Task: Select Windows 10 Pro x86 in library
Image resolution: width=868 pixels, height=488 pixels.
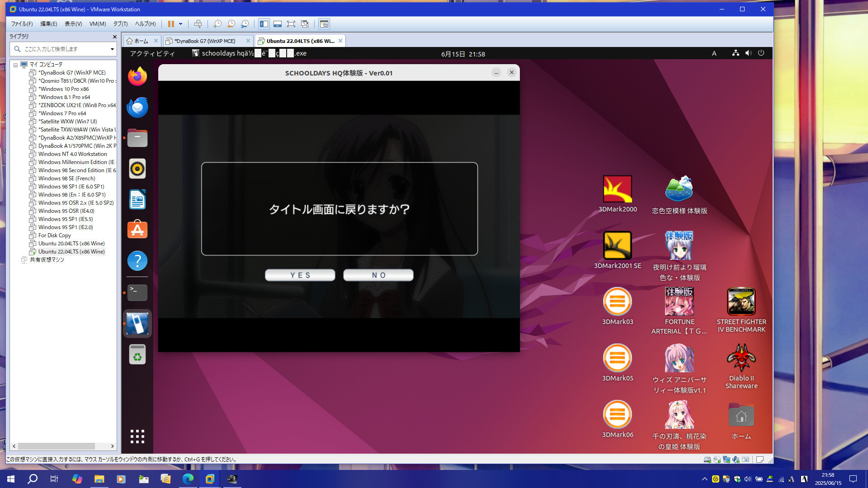Action: 63,89
